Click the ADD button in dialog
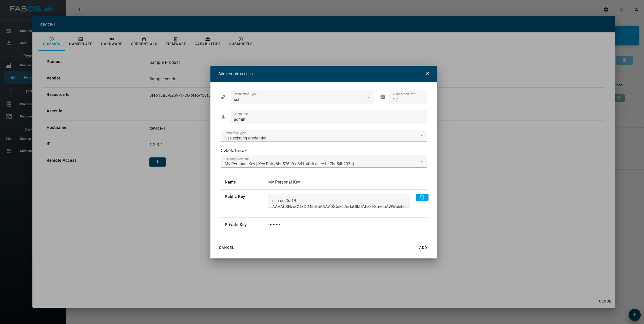Screen dimensions: 644x324 coord(423,248)
